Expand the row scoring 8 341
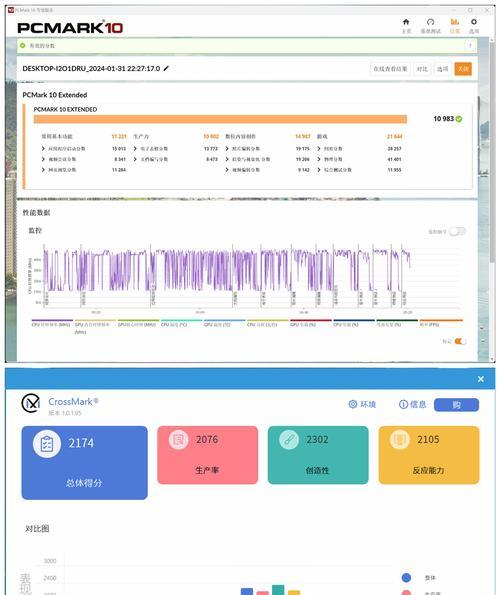 coord(43,159)
